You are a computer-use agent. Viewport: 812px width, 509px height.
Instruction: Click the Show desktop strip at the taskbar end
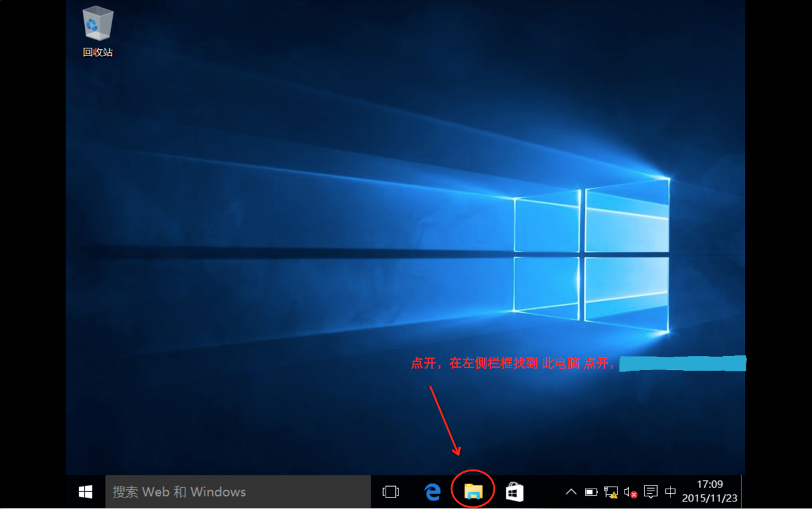coord(743,492)
